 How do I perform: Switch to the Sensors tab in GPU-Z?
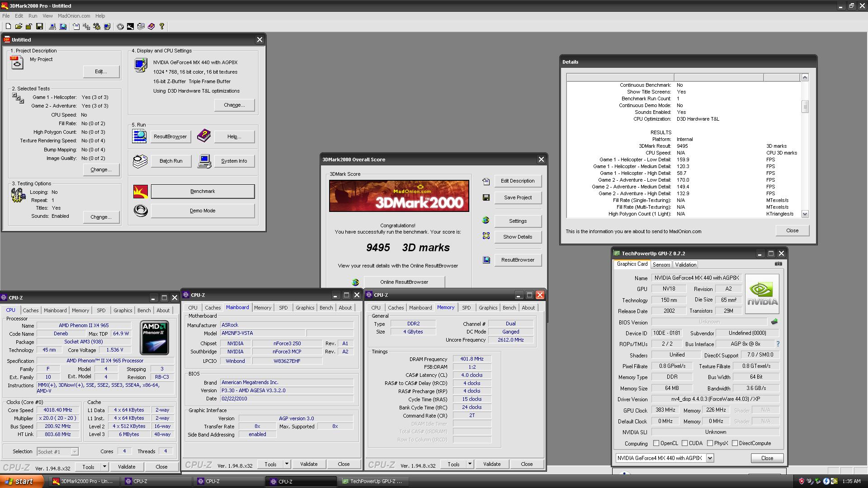click(661, 265)
